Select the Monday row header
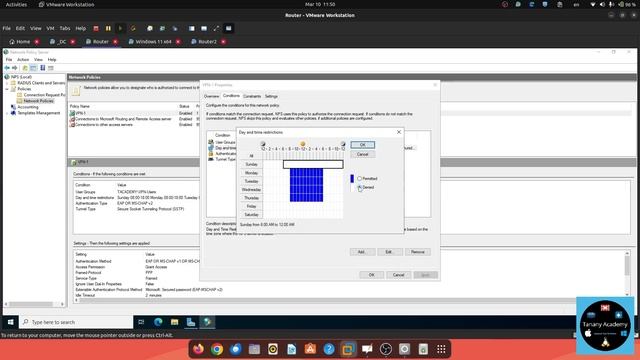This screenshot has width=640, height=360. 251,173
